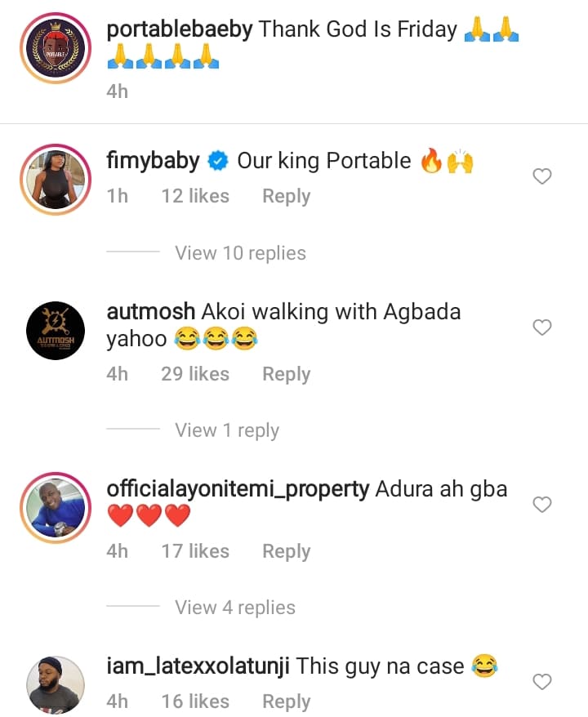
Task: Reply to iam_latexxolatunji's comment
Action: point(286,701)
